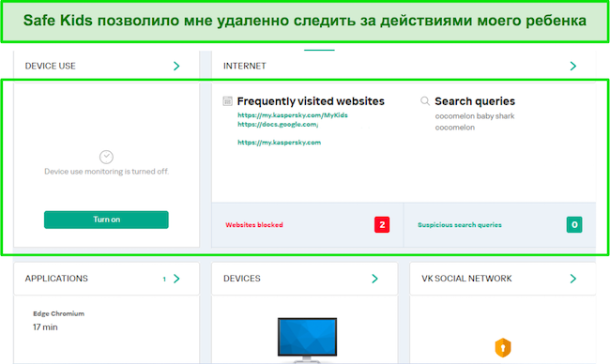This screenshot has width=610, height=364.
Task: Click the device use clock icon
Action: (x=106, y=157)
